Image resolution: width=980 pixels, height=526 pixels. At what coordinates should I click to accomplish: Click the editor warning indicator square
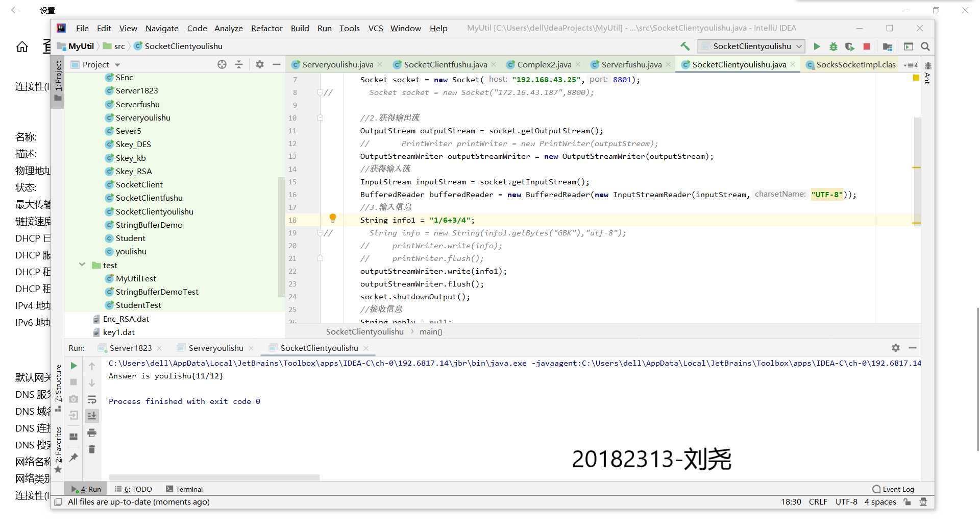tap(916, 78)
